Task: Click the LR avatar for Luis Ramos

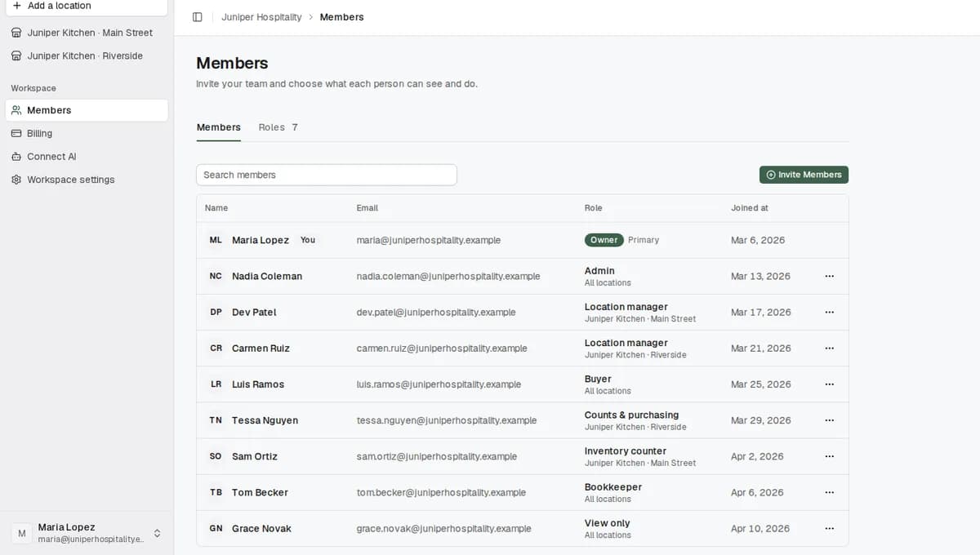Action: (216, 384)
